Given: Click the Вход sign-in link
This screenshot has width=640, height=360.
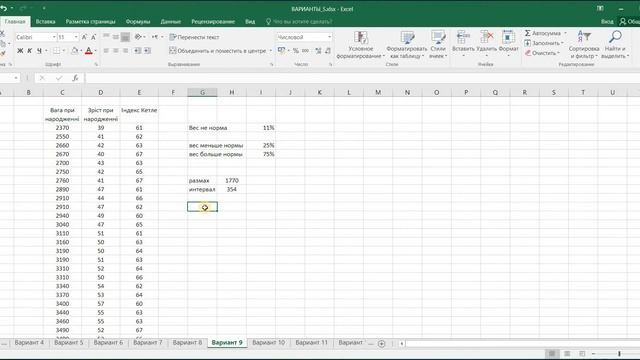Looking at the screenshot, I should pos(607,22).
